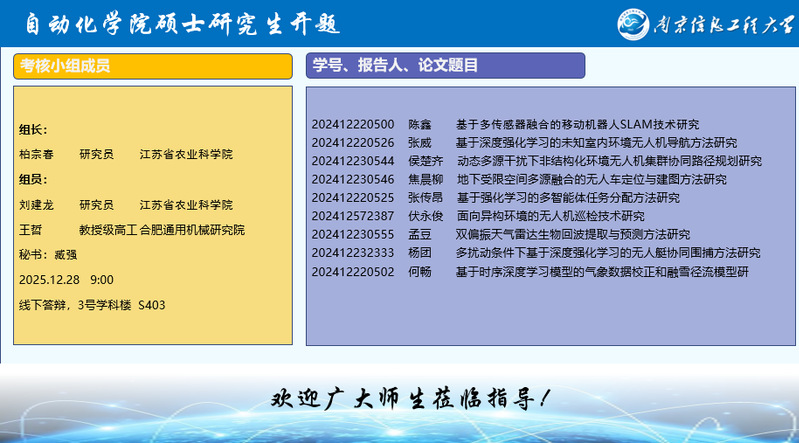799x443 pixels.
Task: Click the 考核小组成员 yellow header
Action: [x=153, y=66]
